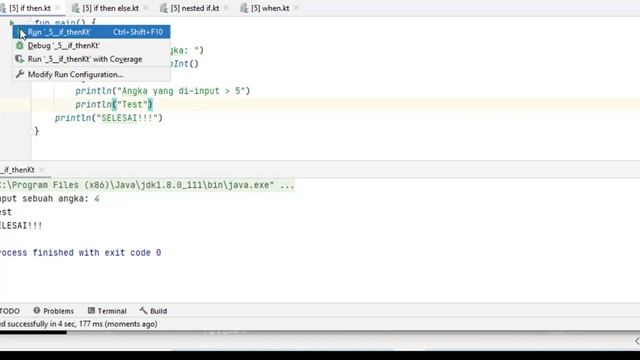This screenshot has width=640, height=360.
Task: Close the '[5] nested if.kt' tab
Action: (x=226, y=8)
